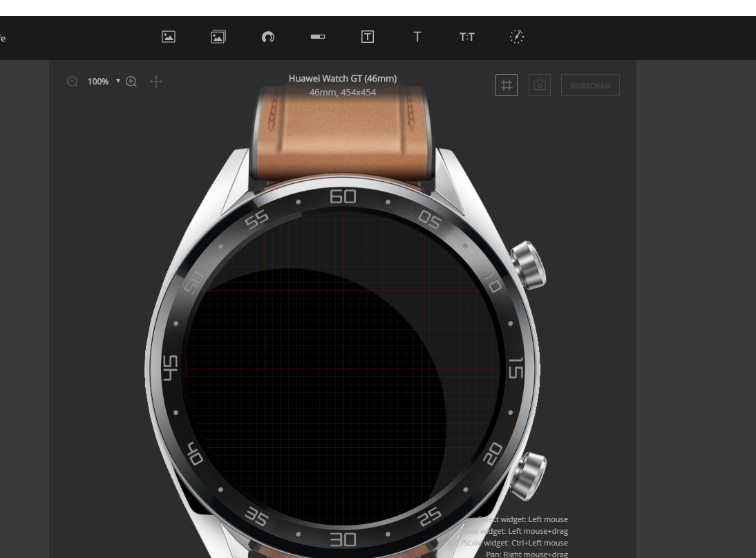Viewport: 756px width, 558px height.
Task: Click the 60 marking on the bezel
Action: (343, 196)
